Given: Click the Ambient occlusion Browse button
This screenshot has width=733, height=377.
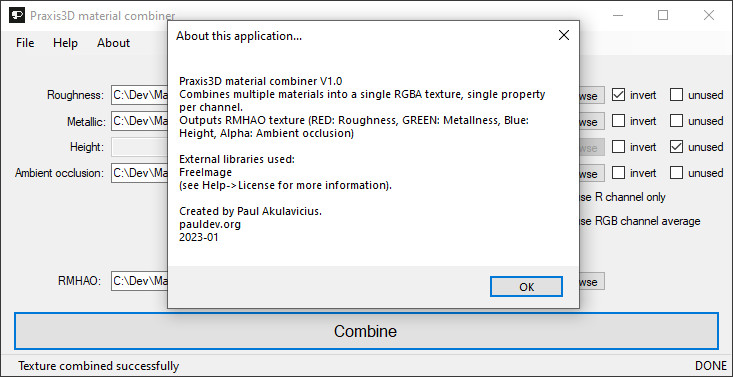Looking at the screenshot, I should [592, 174].
